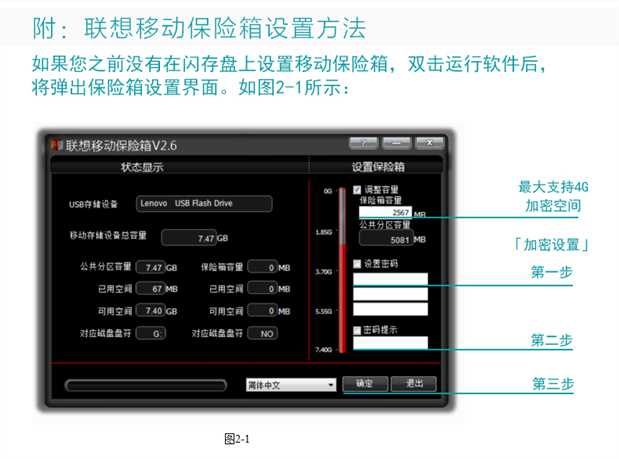Toggle the 调整容量 checkbox

[357, 189]
